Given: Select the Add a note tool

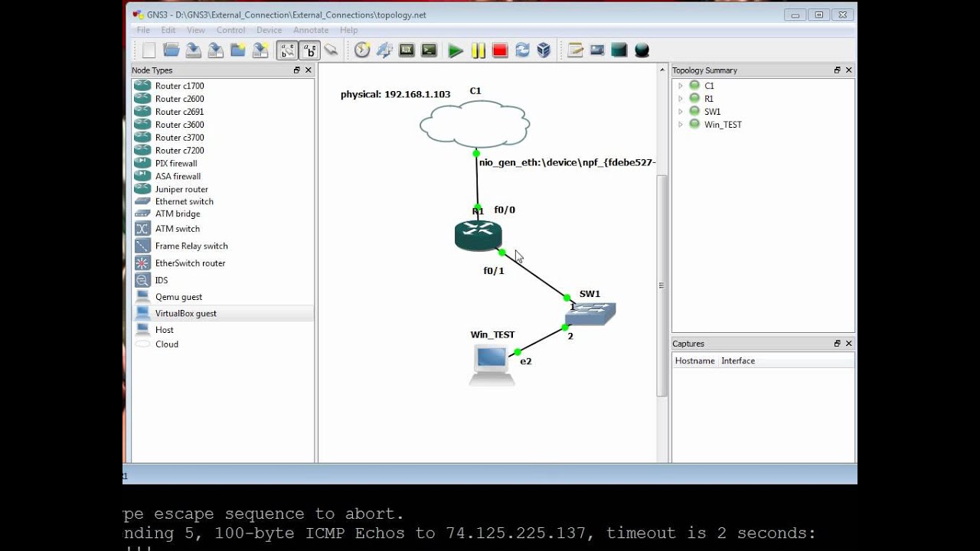Looking at the screenshot, I should (575, 51).
